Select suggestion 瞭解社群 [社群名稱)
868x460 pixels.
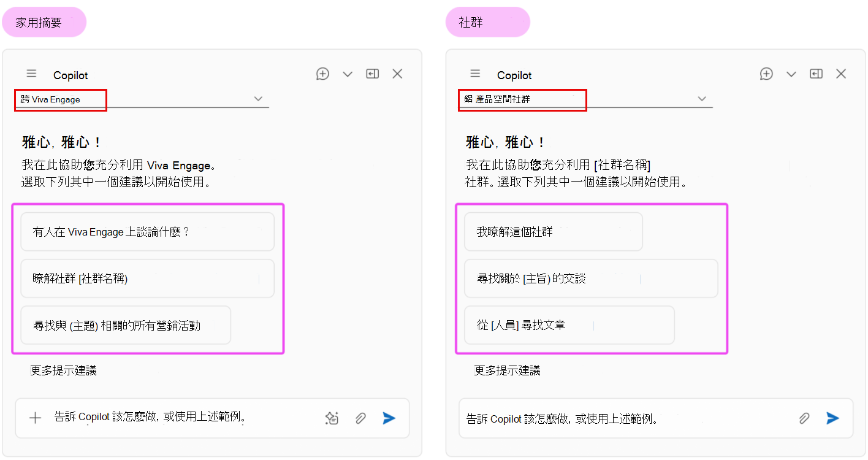point(147,278)
